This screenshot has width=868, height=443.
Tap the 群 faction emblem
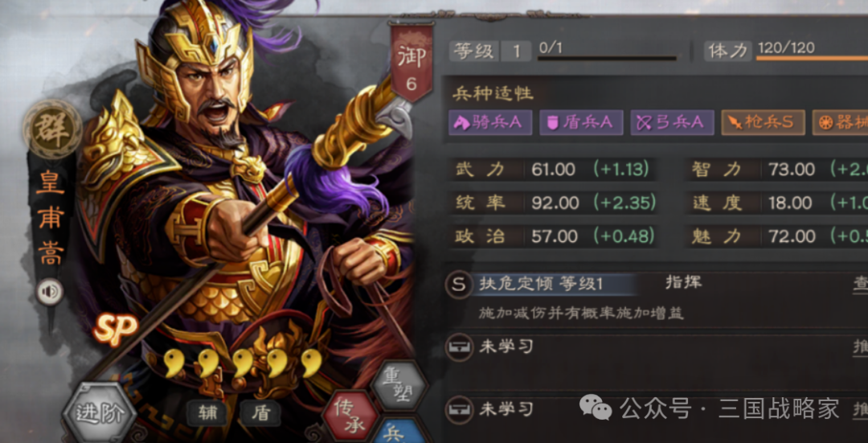tap(52, 129)
